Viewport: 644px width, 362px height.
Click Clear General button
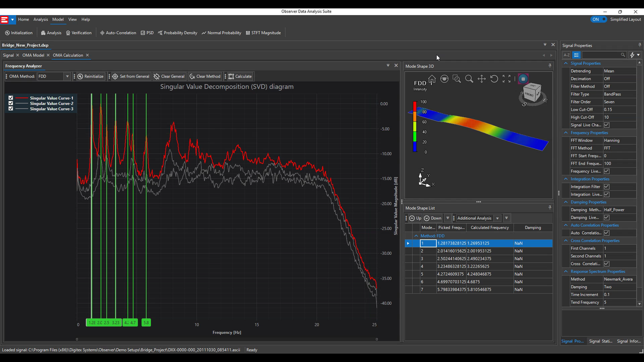pos(169,76)
